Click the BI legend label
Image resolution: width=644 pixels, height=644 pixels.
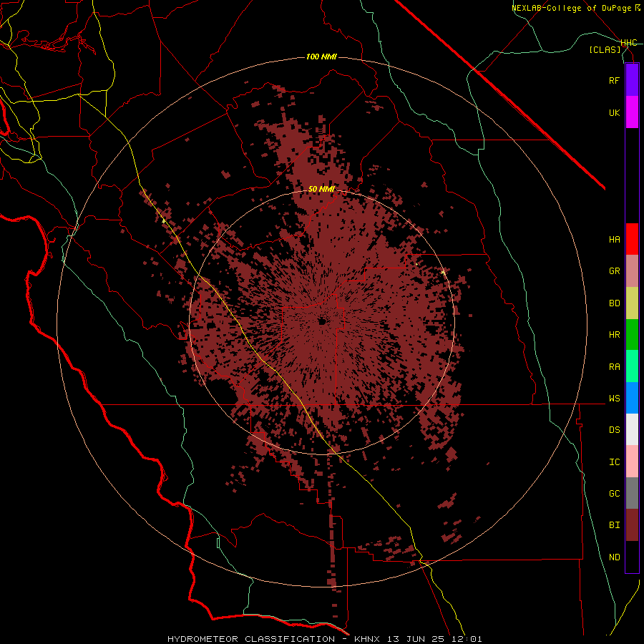tap(614, 525)
